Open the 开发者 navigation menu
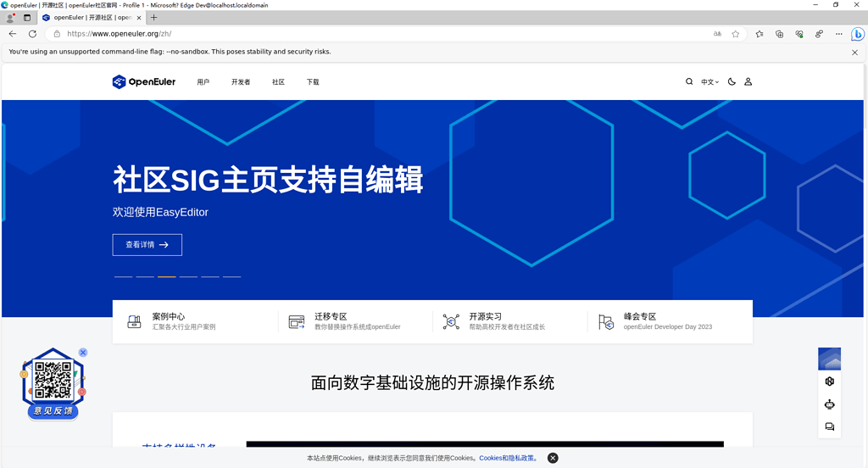 (x=241, y=82)
